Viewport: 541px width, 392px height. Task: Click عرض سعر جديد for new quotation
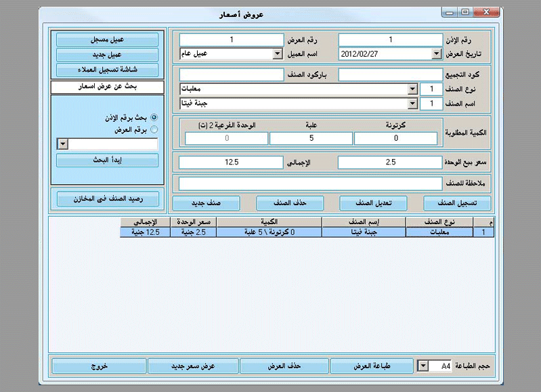tap(193, 366)
